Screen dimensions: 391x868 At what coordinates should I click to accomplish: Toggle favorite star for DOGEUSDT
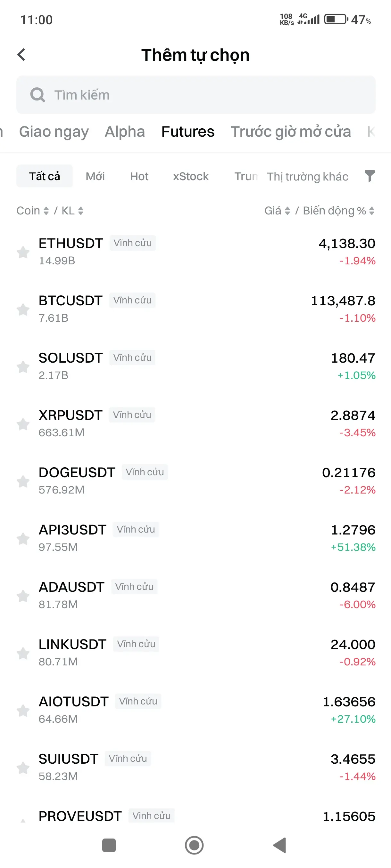[x=23, y=481]
